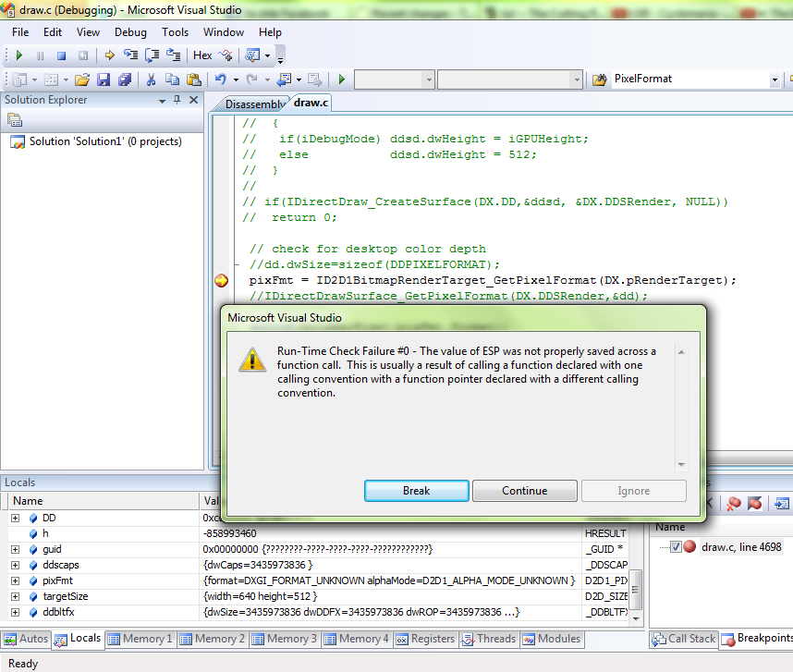
Task: Click Break button in error dialog
Action: point(416,491)
